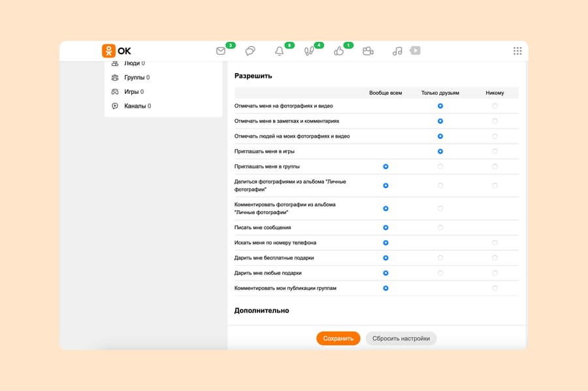Open friends video camera icon
This screenshot has width=588, height=391.
[368, 51]
